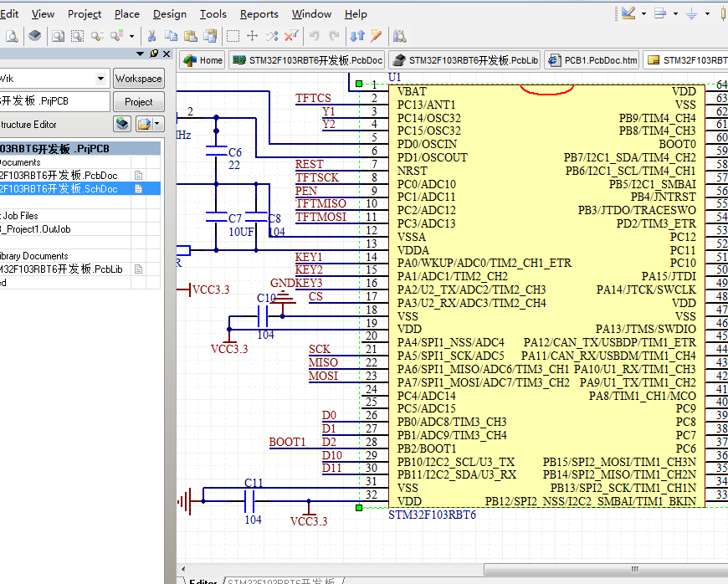Open the Window menu
The image size is (728, 584).
pyautogui.click(x=311, y=14)
